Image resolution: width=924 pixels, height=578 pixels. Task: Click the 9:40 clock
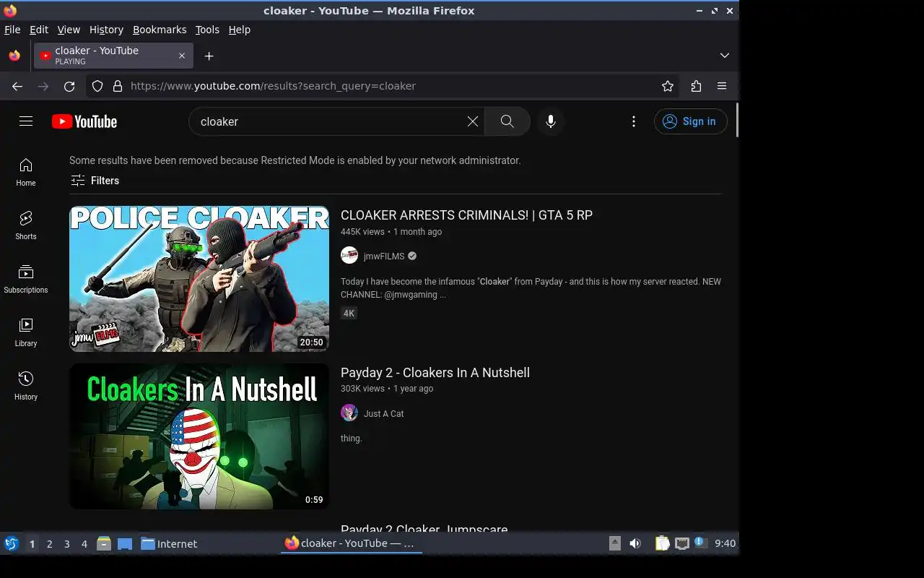725,543
